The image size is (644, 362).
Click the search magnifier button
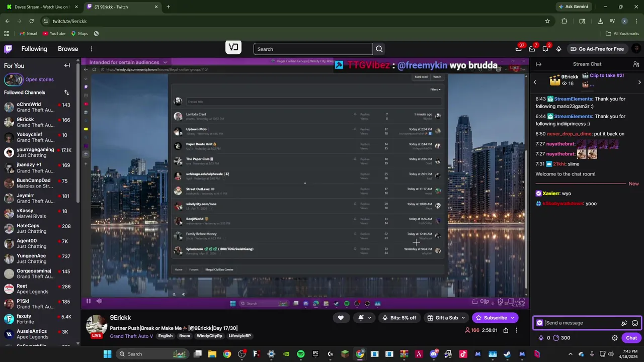click(379, 49)
